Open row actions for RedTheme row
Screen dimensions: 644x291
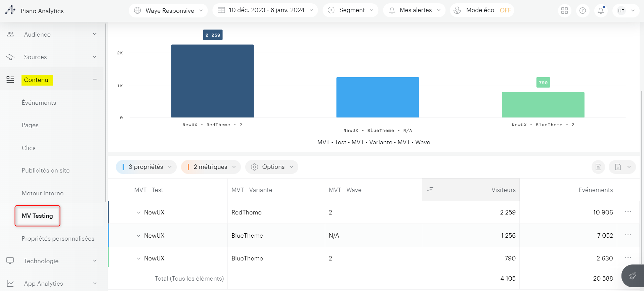point(628,212)
